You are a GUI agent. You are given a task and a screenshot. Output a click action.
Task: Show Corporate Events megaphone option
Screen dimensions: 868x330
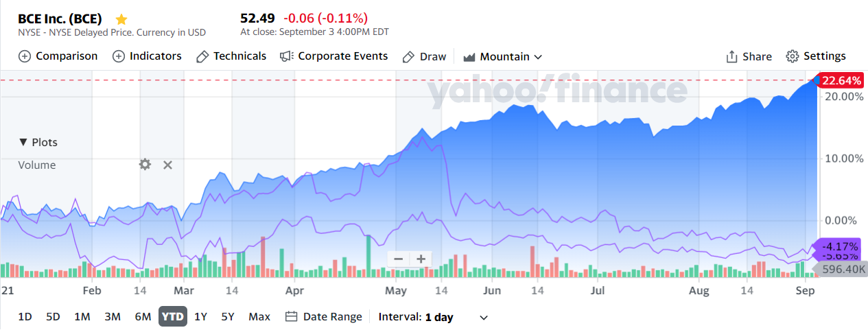[x=334, y=56]
